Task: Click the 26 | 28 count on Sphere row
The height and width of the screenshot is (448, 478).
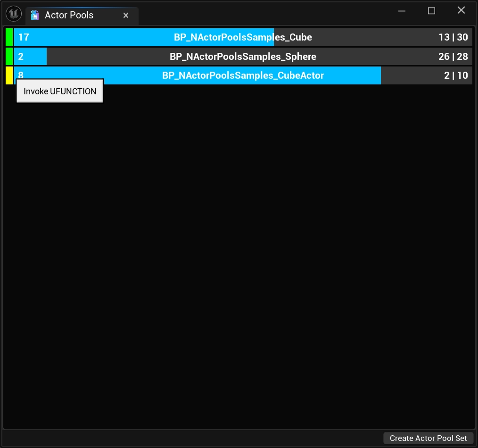Action: (453, 57)
